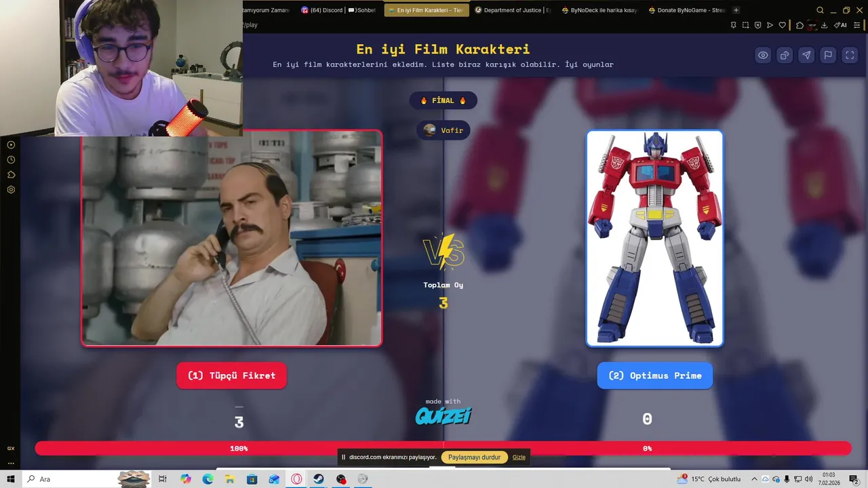
Task: Click the FİNAL round badge
Action: [x=443, y=100]
